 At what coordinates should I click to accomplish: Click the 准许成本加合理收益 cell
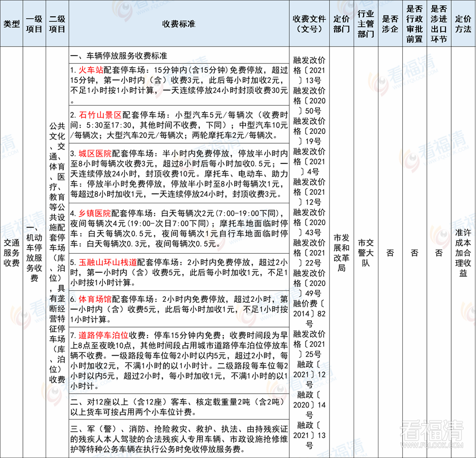pyautogui.click(x=463, y=252)
